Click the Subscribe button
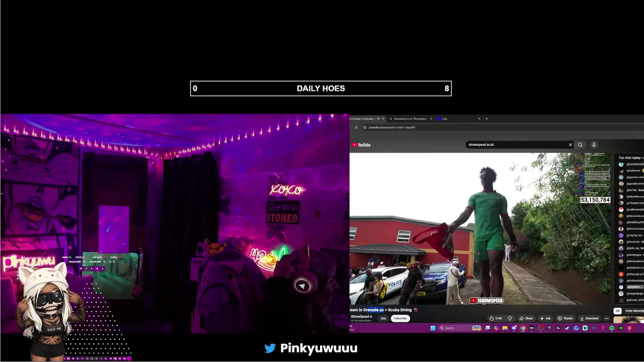The width and height of the screenshot is (644, 362). (x=400, y=318)
